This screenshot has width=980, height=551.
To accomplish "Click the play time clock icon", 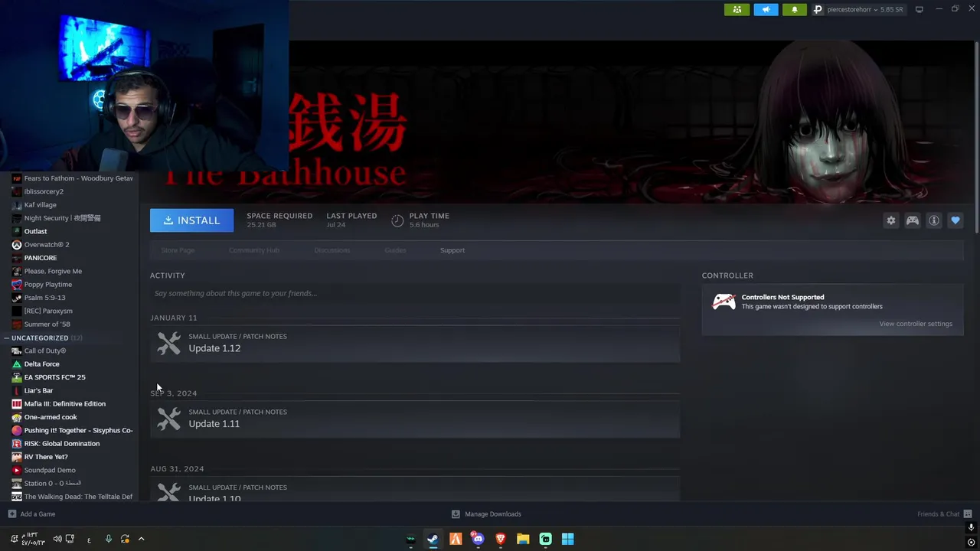I will (x=397, y=220).
